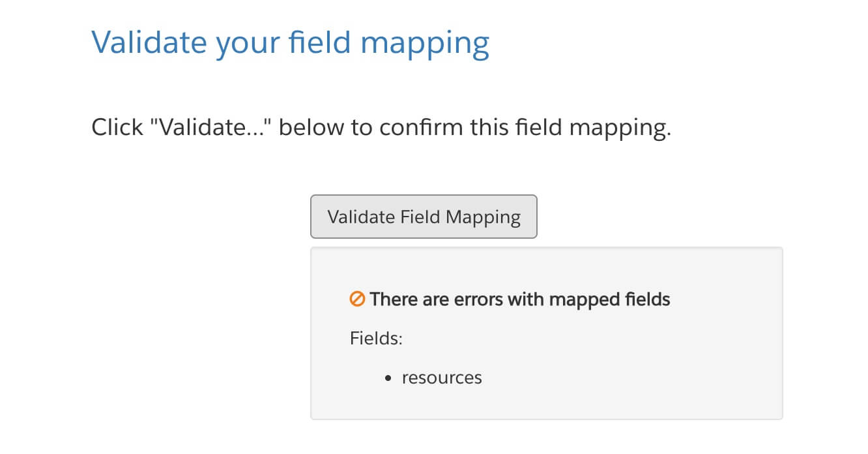868x454 pixels.
Task: Click the "Validate your field mapping" heading
Action: tap(290, 43)
